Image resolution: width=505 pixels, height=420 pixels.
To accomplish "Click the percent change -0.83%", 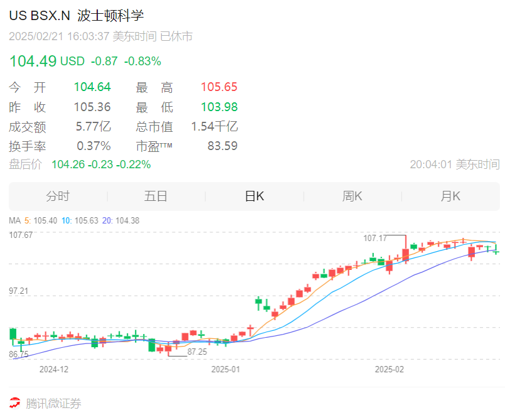I will (x=142, y=62).
